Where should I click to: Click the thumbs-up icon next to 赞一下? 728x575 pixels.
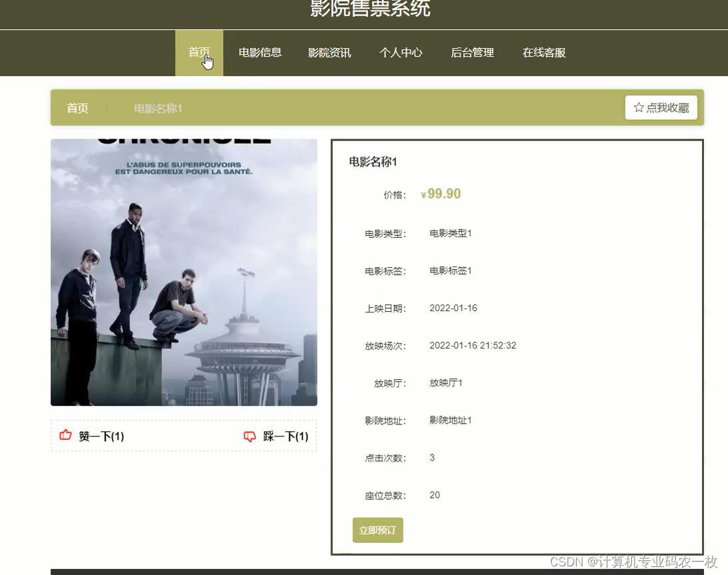coord(64,435)
